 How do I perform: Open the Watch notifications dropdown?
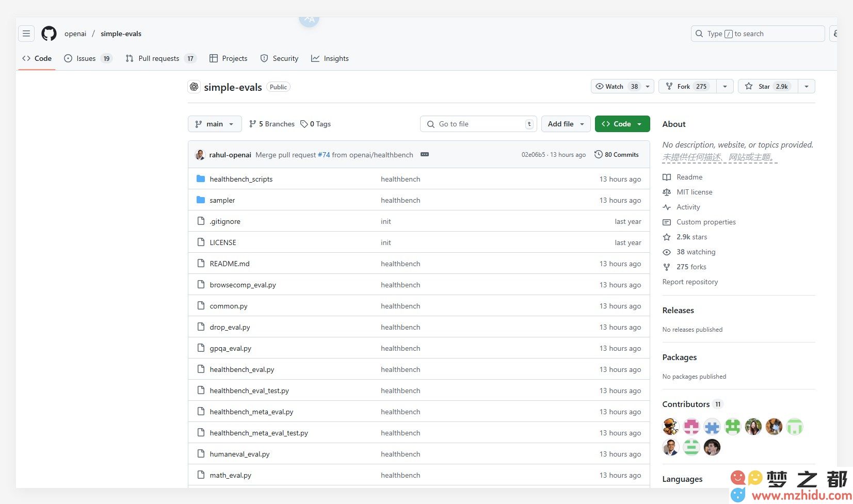[622, 86]
